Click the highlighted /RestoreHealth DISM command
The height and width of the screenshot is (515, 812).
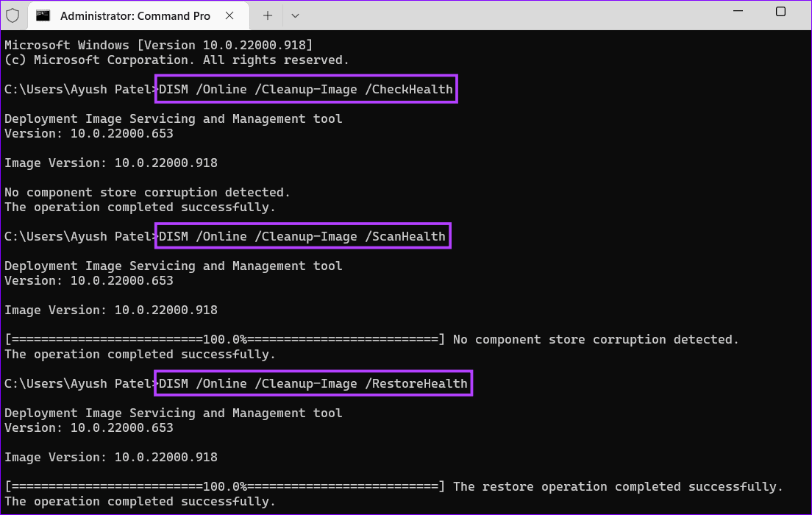tap(313, 383)
